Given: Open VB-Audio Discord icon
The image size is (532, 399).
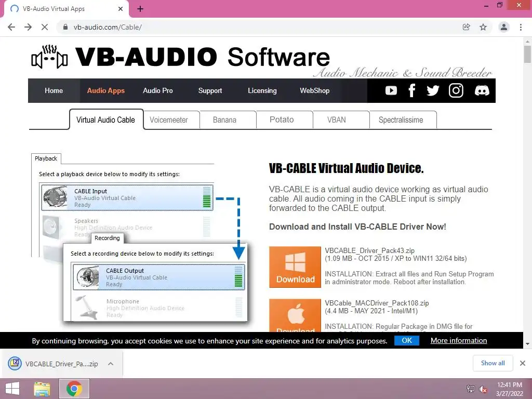Looking at the screenshot, I should [482, 90].
